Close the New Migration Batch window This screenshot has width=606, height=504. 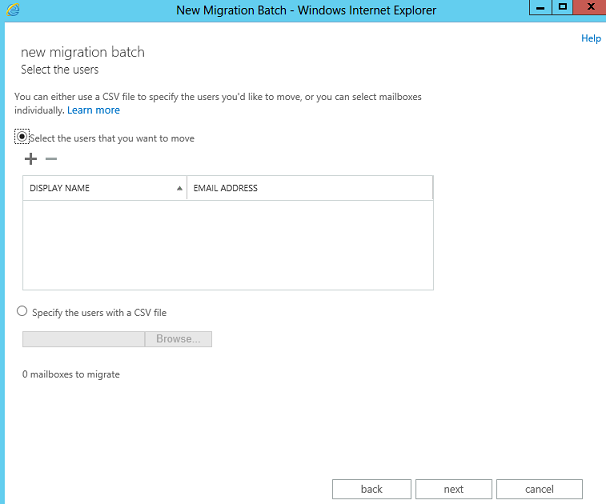pos(590,7)
